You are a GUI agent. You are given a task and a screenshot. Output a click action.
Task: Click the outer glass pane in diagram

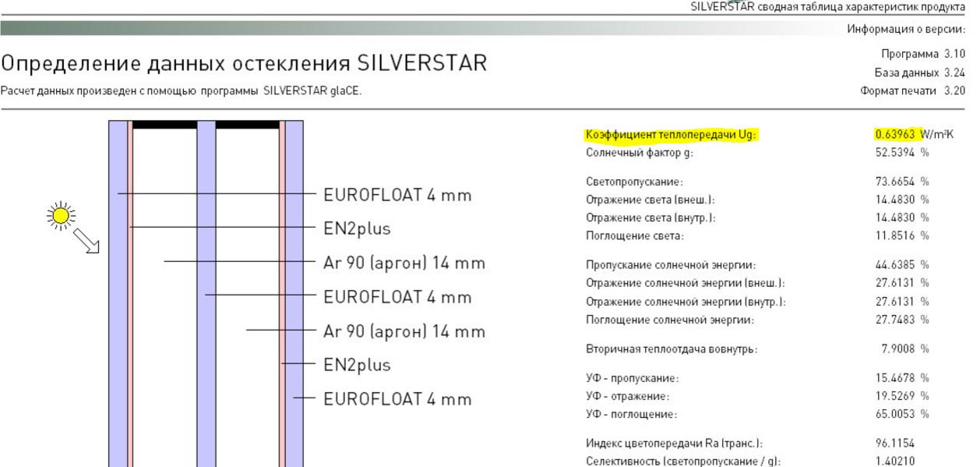point(118,294)
